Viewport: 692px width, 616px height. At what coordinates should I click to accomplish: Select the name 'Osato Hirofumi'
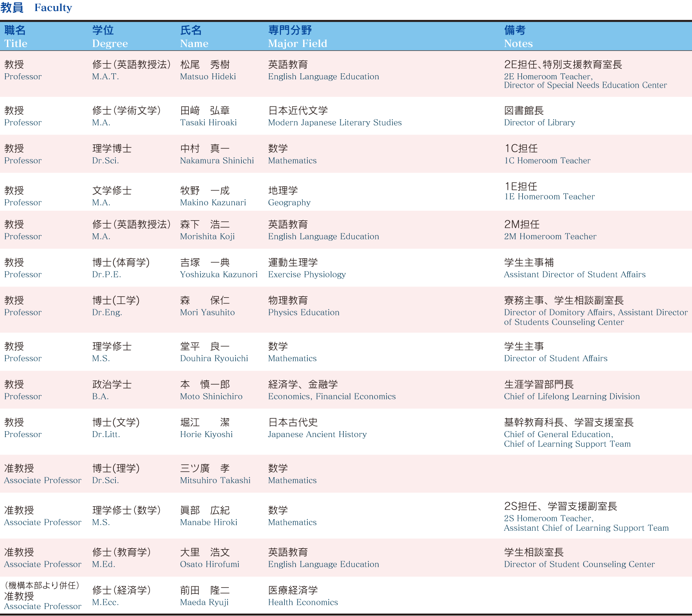click(210, 564)
